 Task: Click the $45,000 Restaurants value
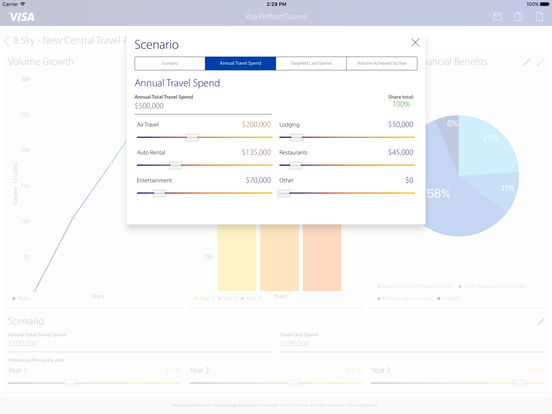[x=401, y=152]
